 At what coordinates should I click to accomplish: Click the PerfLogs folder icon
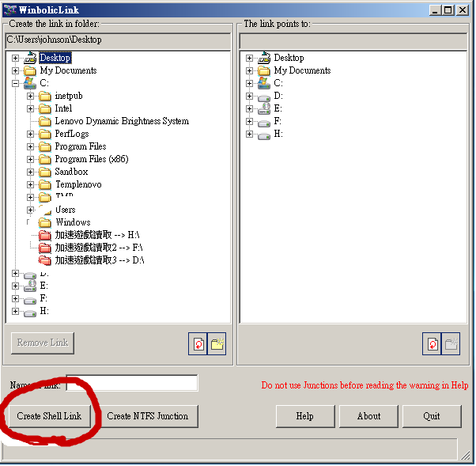[x=45, y=134]
